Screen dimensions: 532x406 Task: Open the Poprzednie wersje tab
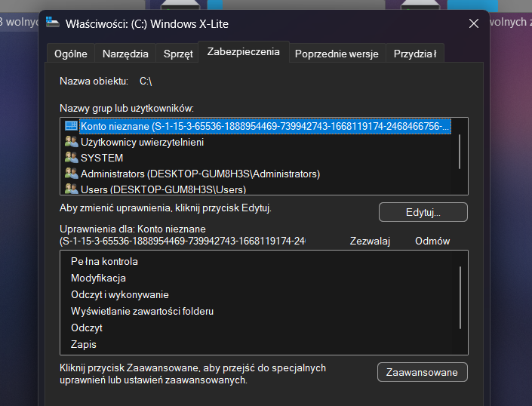coord(337,54)
